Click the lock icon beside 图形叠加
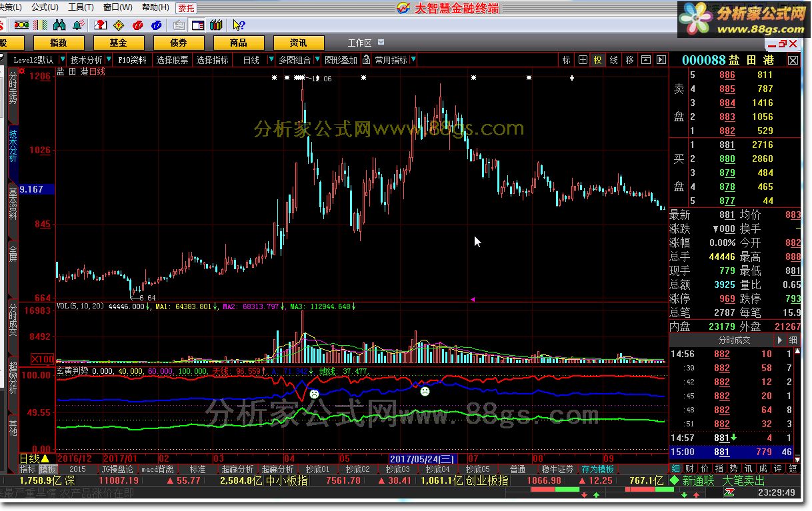Screen dimensions: 812x511 click(x=366, y=60)
